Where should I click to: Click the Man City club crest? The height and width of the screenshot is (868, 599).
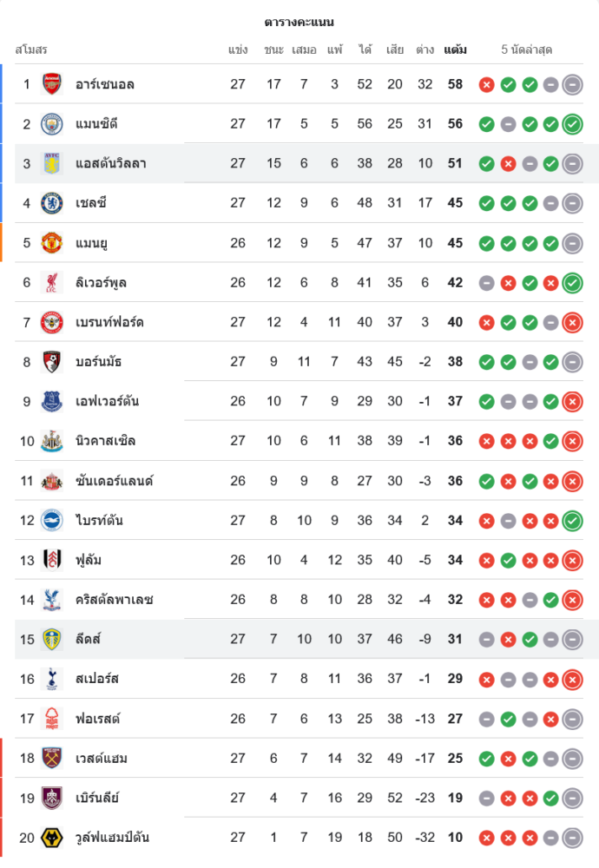coord(52,124)
